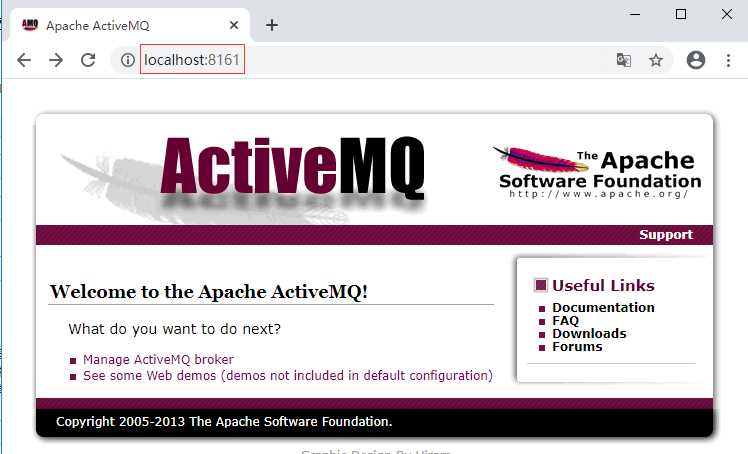This screenshot has height=454, width=748.
Task: View site information via the info icon
Action: pos(127,60)
